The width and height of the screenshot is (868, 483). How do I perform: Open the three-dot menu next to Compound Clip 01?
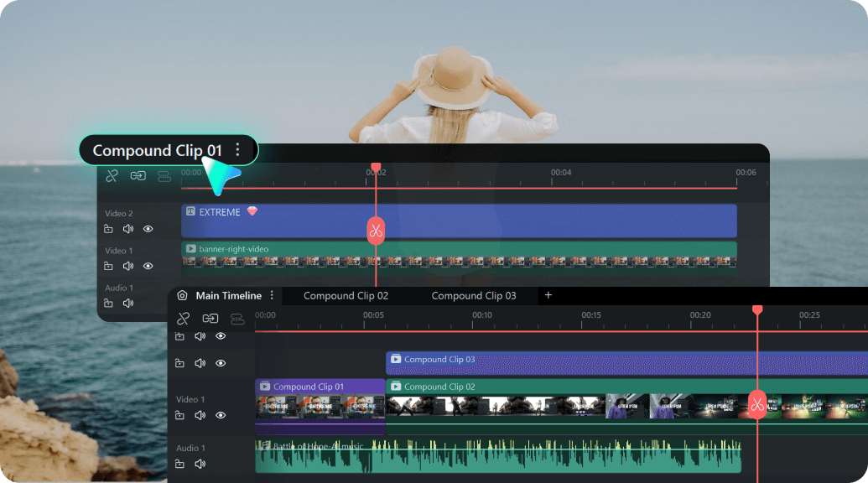[238, 150]
